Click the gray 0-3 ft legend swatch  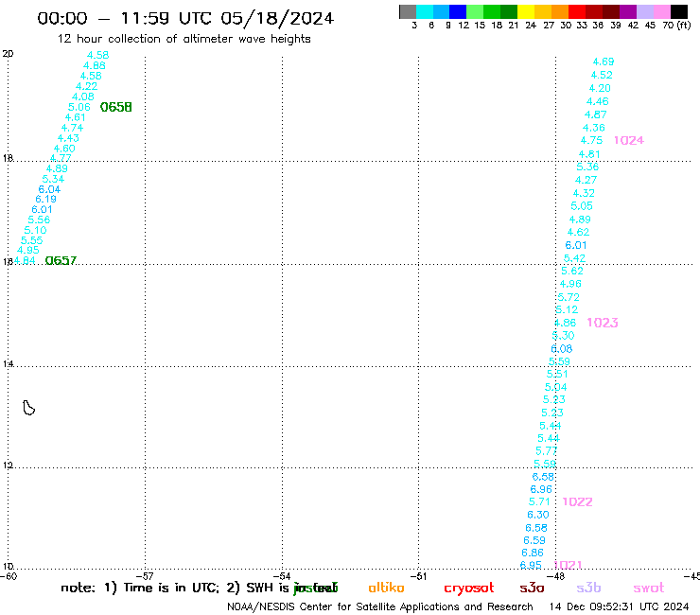tap(408, 11)
